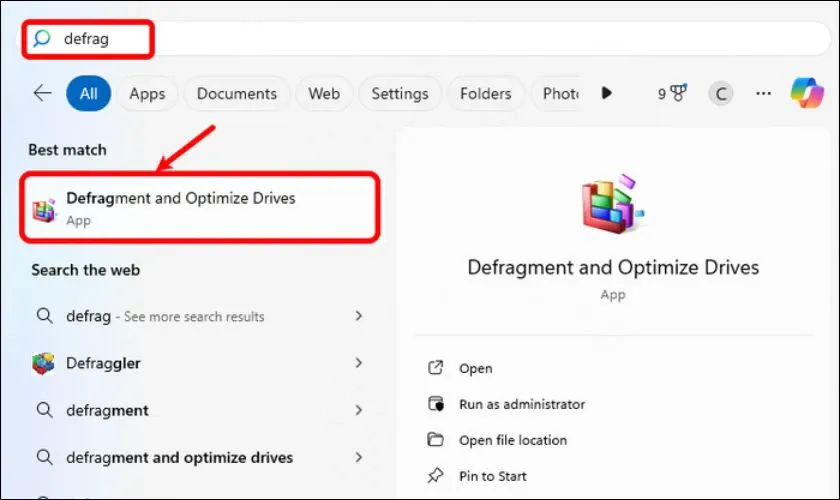
Task: Click the Pin to Start pin icon
Action: point(435,476)
